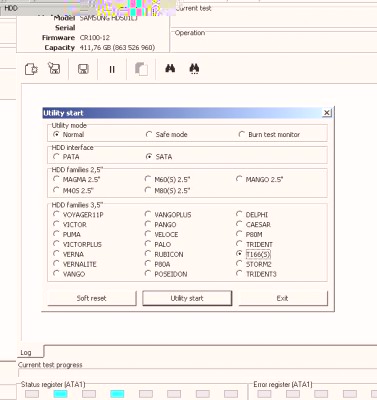Click first cyan Status register indicator
Viewport: 377px width, 400px height.
click(x=60, y=394)
